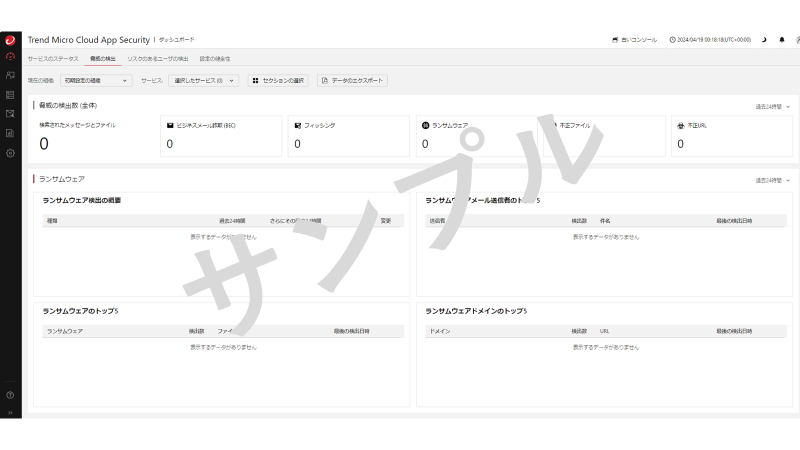Switch to the サービスのステータス tab
Viewport: 800px width, 450px height.
pos(53,59)
